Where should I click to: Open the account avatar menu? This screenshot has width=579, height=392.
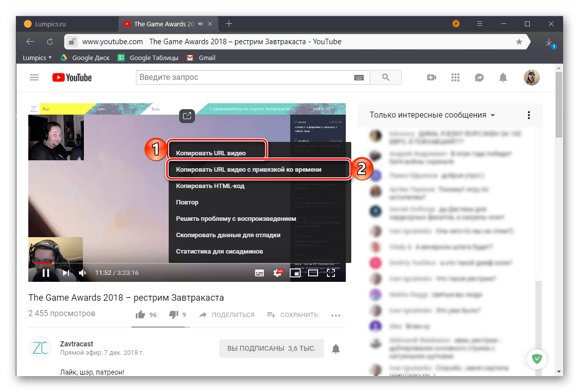tap(532, 77)
